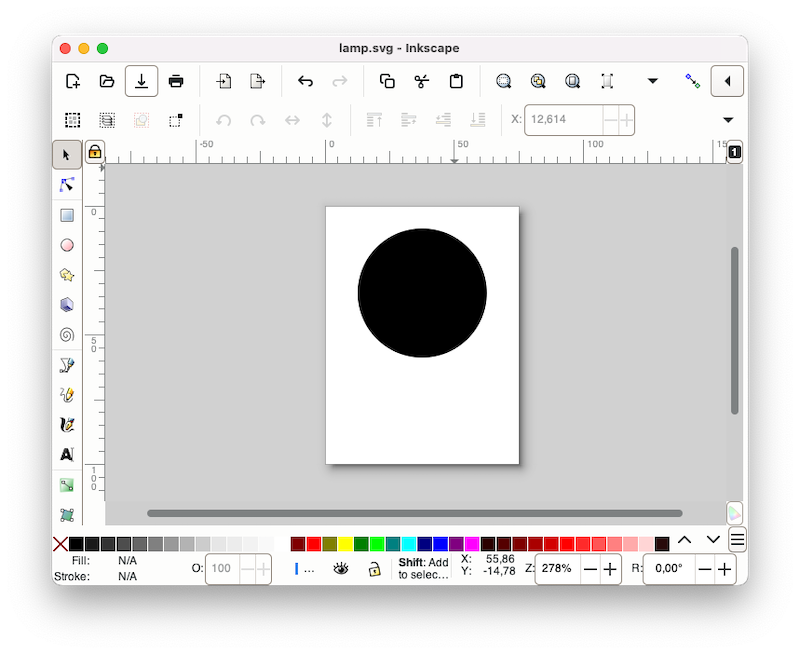The height and width of the screenshot is (654, 800).
Task: Choose the Star/Polygon tool
Action: click(x=67, y=275)
